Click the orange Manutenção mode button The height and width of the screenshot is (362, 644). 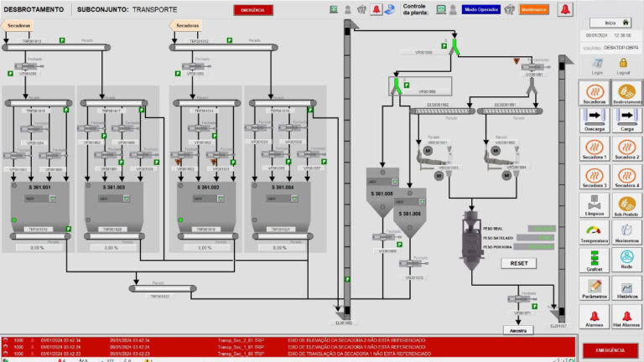click(x=534, y=9)
